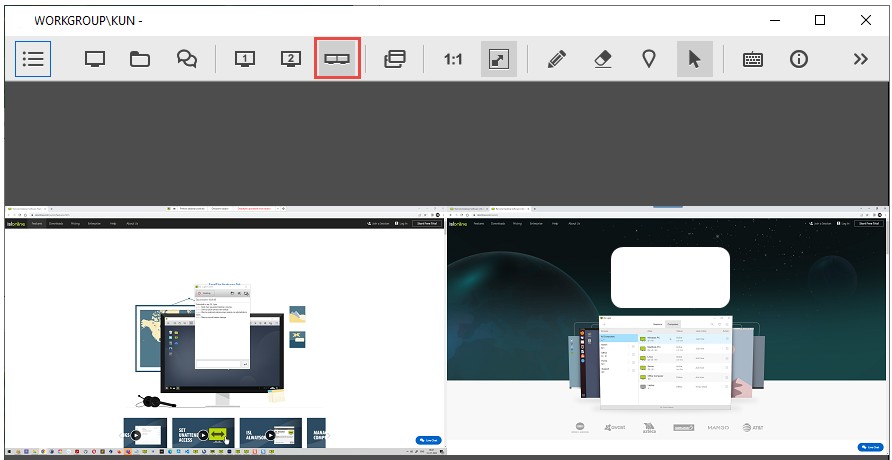Switch to monitor 1 view
This screenshot has width=892, height=460.
245,59
